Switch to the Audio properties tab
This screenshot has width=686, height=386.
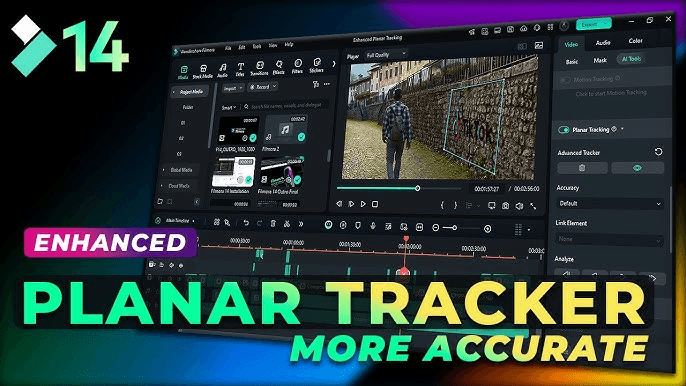coord(603,43)
